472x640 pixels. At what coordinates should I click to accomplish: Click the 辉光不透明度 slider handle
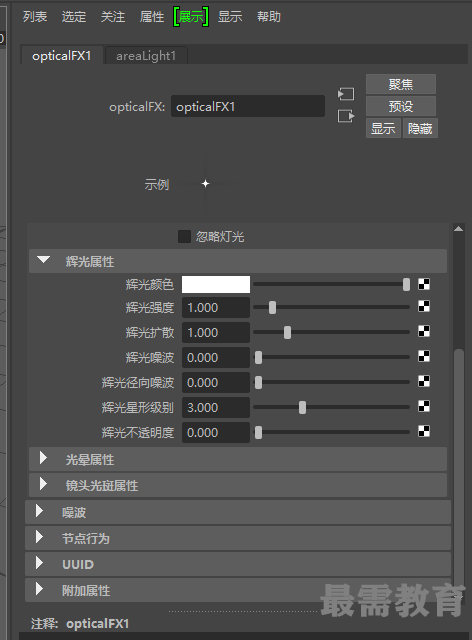[x=258, y=432]
